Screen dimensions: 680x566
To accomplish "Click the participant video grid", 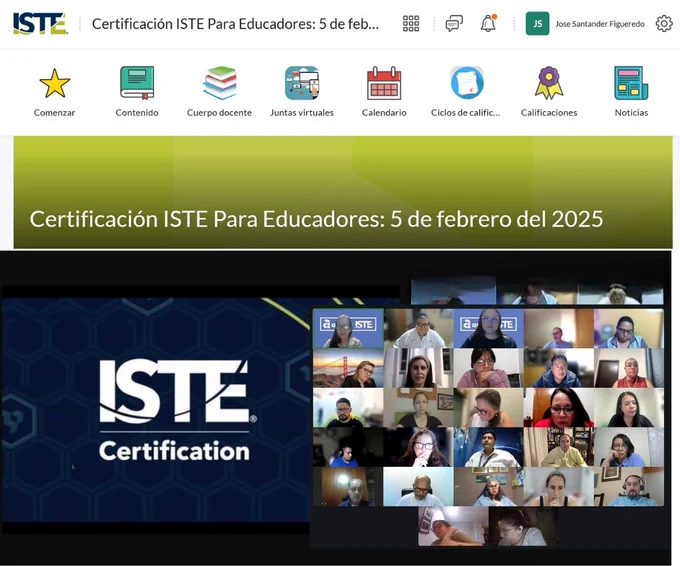I will 488,408.
